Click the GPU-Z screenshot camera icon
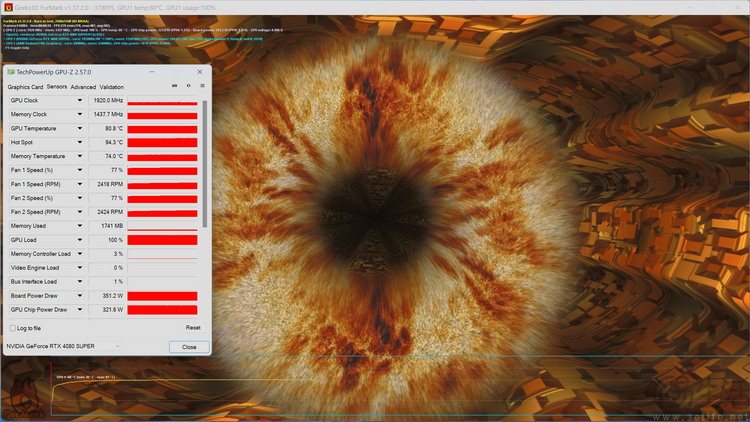Viewport: 750px width, 422px height. click(x=175, y=86)
